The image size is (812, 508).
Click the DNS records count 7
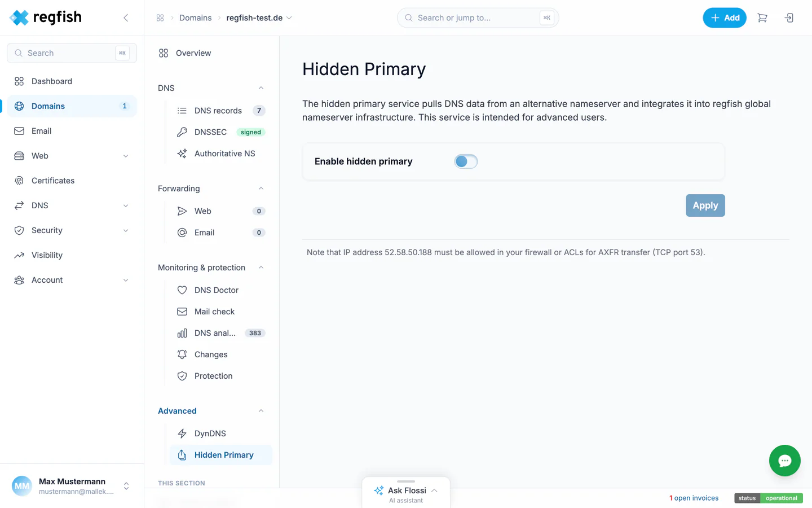(259, 111)
